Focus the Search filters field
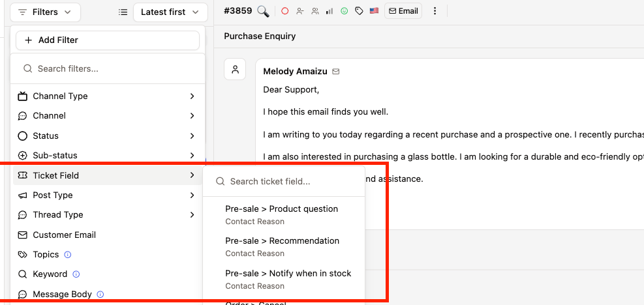644x305 pixels. (108, 68)
